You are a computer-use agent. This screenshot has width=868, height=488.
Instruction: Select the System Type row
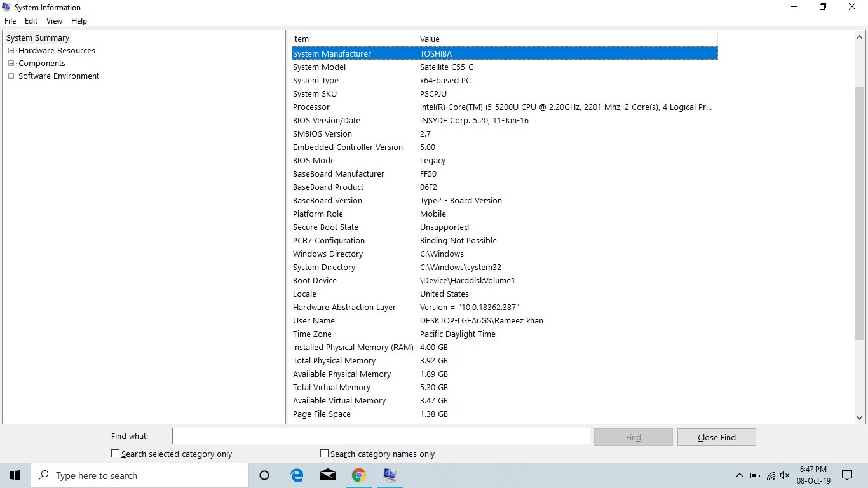pos(504,81)
